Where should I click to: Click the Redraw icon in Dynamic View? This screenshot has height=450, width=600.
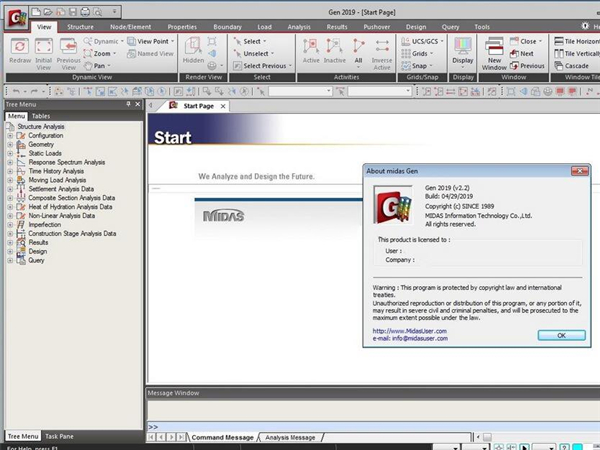tap(19, 48)
